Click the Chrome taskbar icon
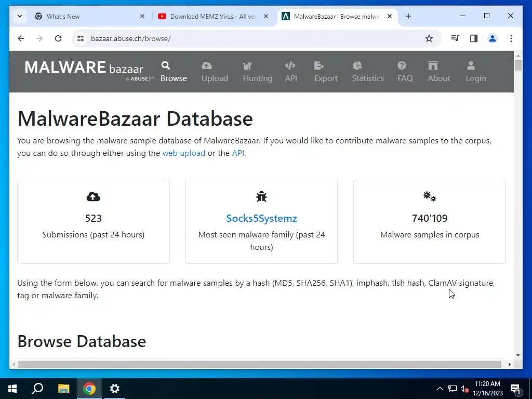This screenshot has width=532, height=399. [89, 389]
